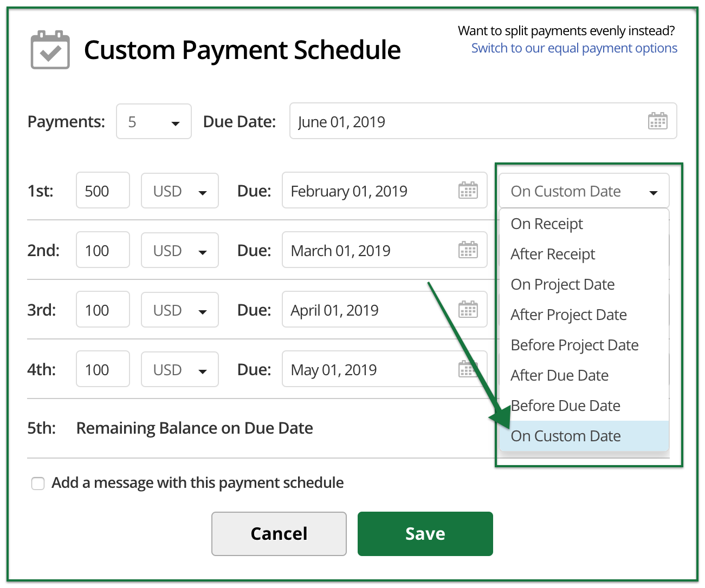
Task: Follow 'Switch to our equal payment options' link
Action: pyautogui.click(x=574, y=48)
